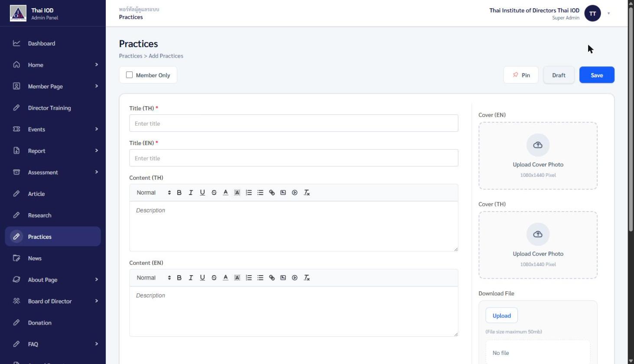This screenshot has width=634, height=364.
Task: Open Normal heading dropdown in Content (TH)
Action: point(153,192)
